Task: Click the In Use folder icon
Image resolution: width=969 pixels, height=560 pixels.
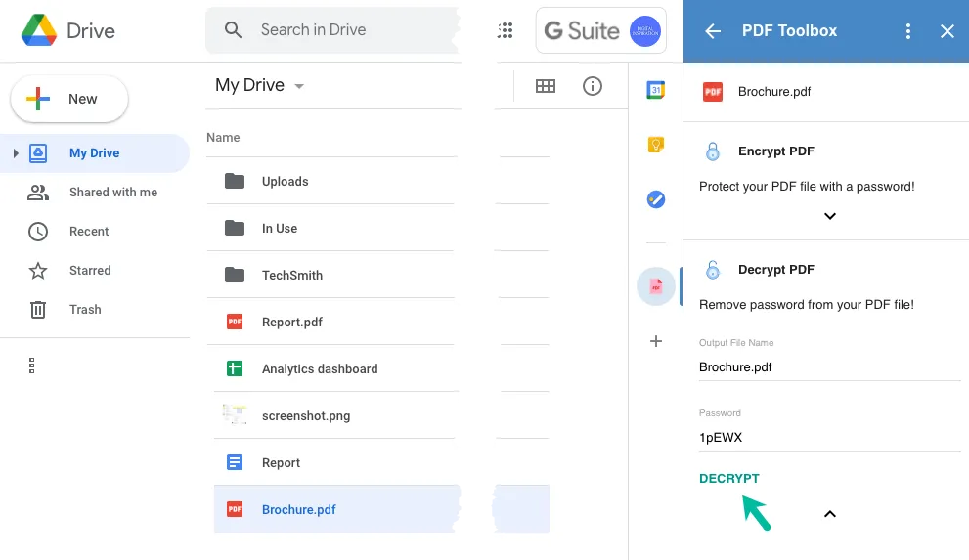Action: click(x=235, y=228)
